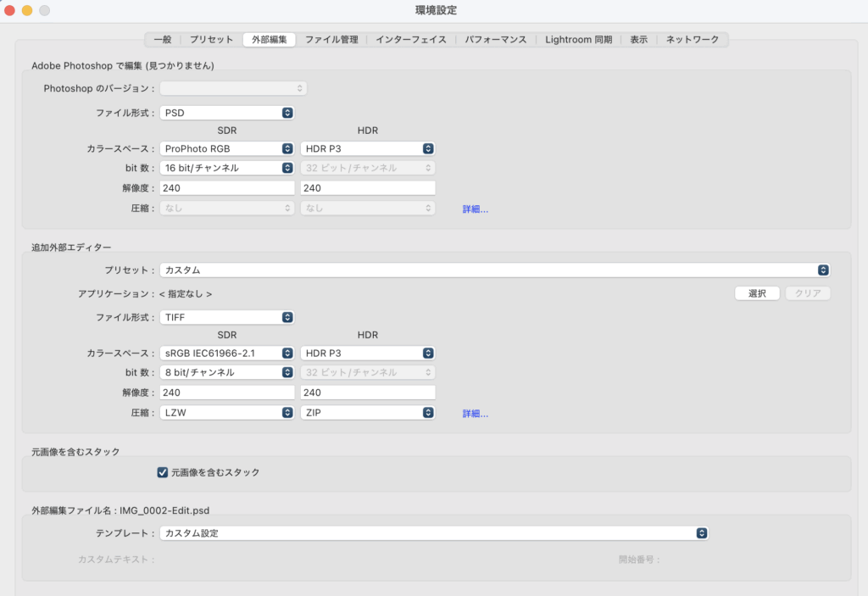Select the ファイル管理 tab
The height and width of the screenshot is (596, 868).
coord(331,39)
